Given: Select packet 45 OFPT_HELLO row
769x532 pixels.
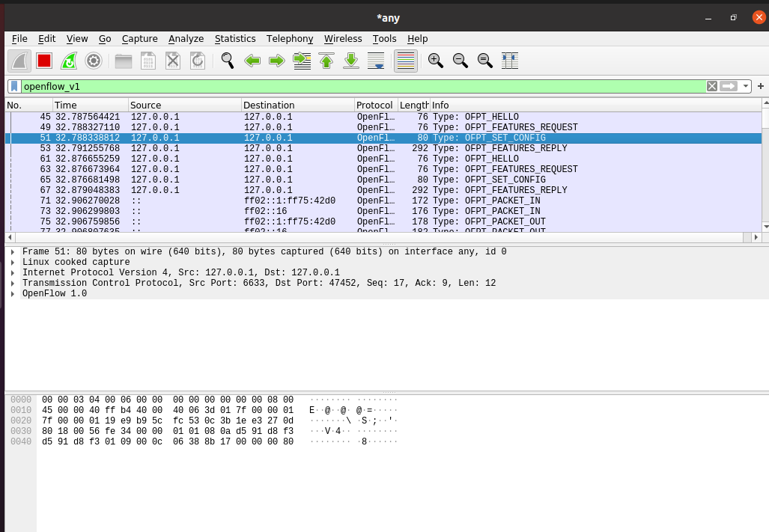Looking at the screenshot, I should (383, 117).
